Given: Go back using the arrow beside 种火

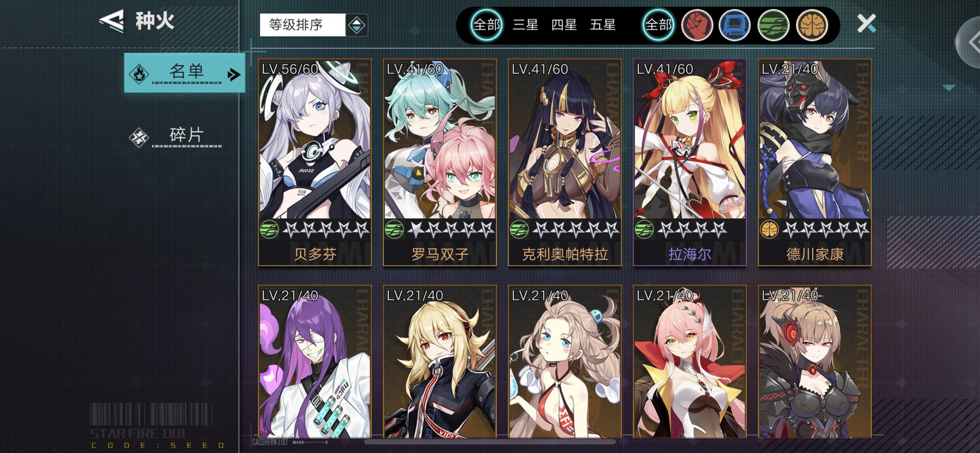Looking at the screenshot, I should [x=112, y=21].
